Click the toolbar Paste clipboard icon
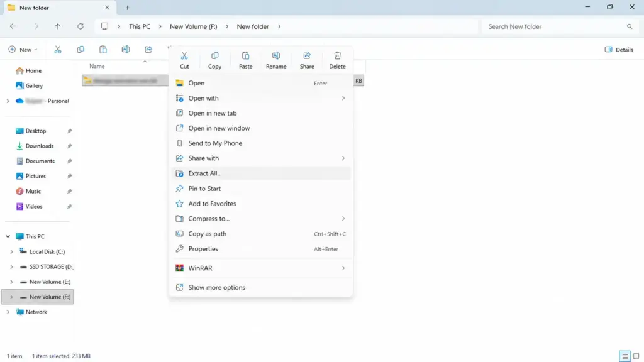This screenshot has height=362, width=644. coord(103,50)
